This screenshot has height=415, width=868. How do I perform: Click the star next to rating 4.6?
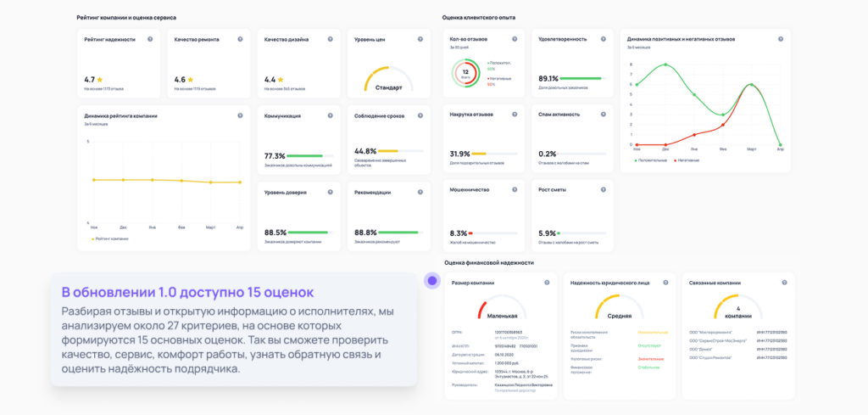click(x=191, y=80)
